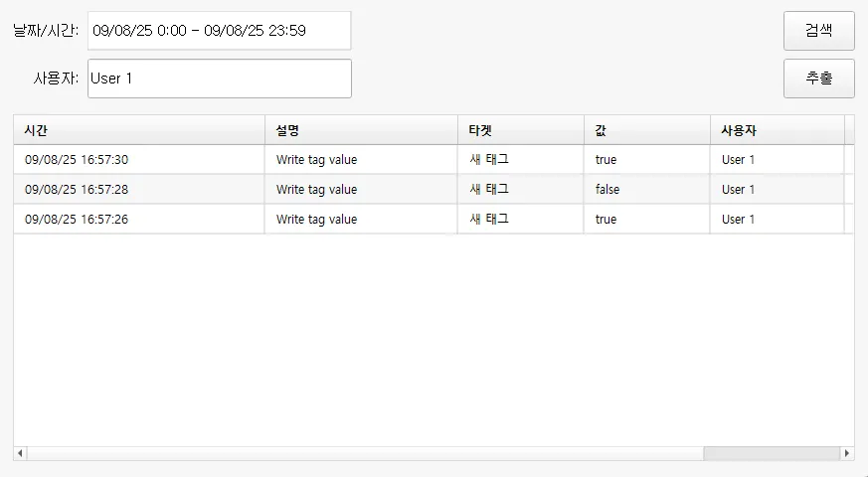
Task: Click the 타겟 column header
Action: pos(520,130)
